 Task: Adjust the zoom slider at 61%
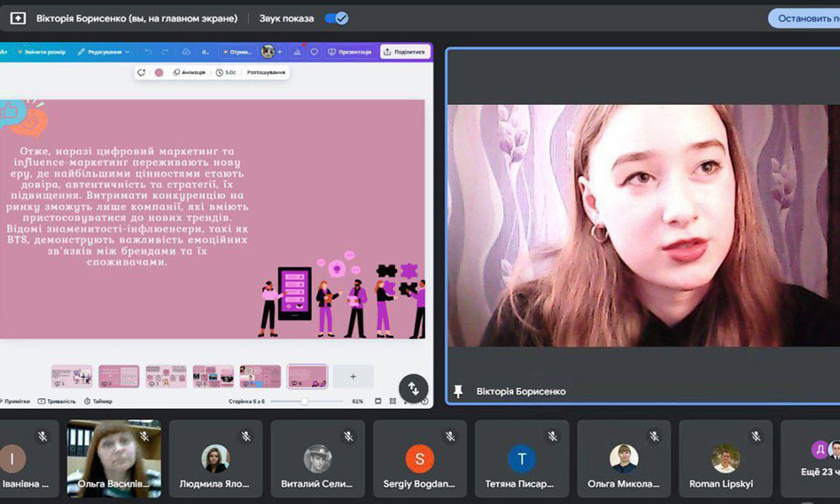coord(304,402)
